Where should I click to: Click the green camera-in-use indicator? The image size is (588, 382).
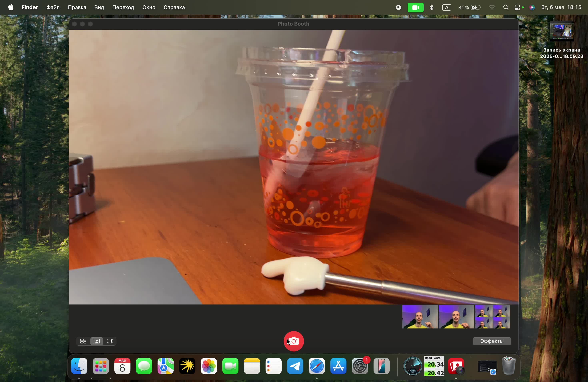pyautogui.click(x=415, y=7)
